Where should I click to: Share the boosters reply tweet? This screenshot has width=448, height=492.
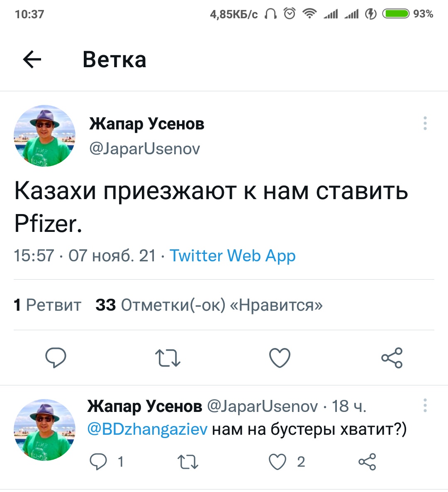[x=367, y=462]
